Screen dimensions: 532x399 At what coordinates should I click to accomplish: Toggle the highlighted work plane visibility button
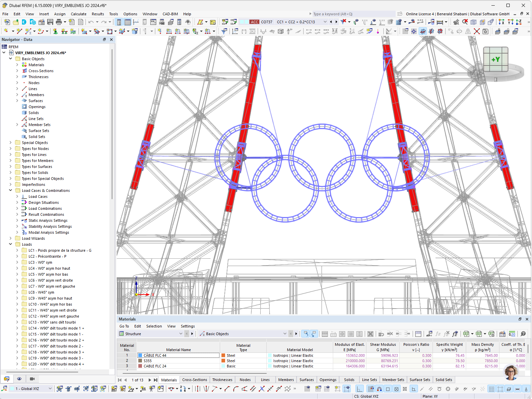[x=423, y=31]
